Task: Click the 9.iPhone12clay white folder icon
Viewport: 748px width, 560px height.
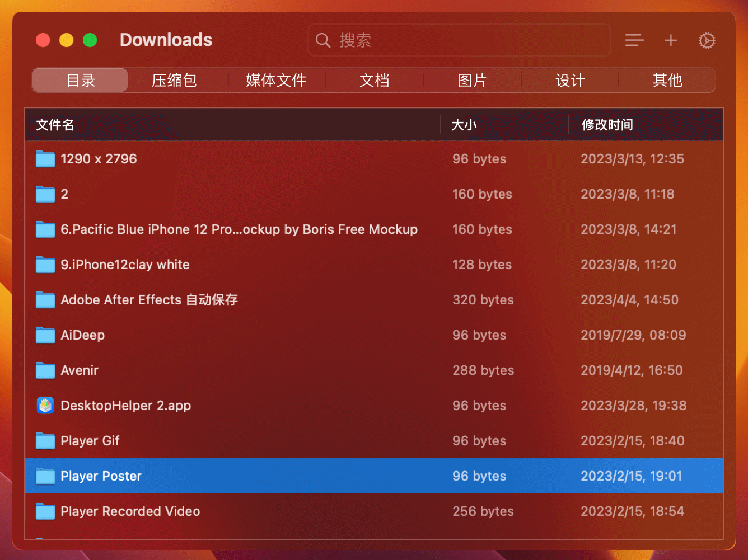Action: click(45, 265)
